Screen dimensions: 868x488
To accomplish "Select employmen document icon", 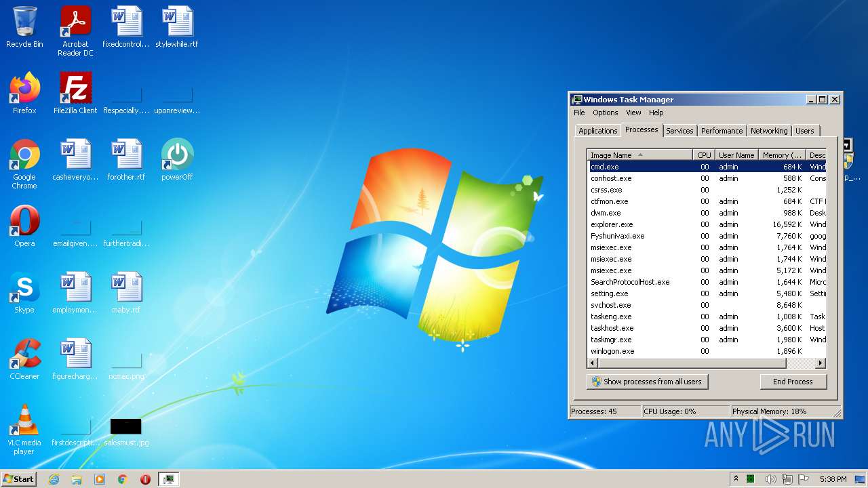I will point(75,293).
